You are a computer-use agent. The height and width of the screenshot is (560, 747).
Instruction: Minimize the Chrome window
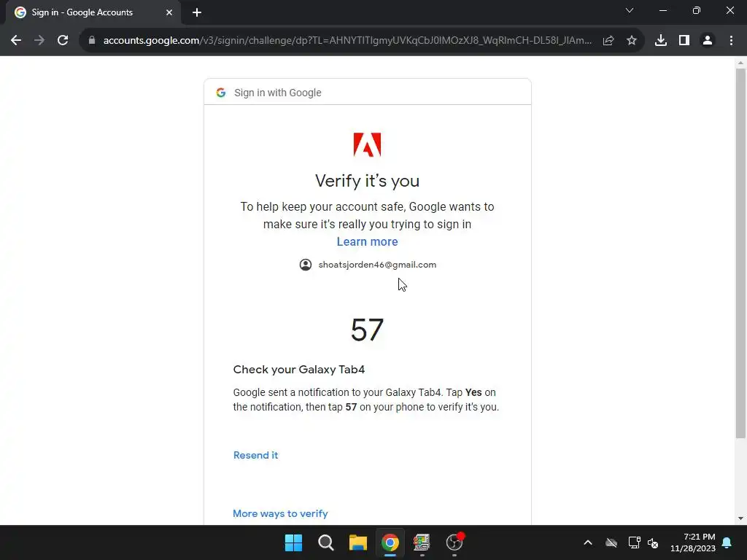coord(662,10)
